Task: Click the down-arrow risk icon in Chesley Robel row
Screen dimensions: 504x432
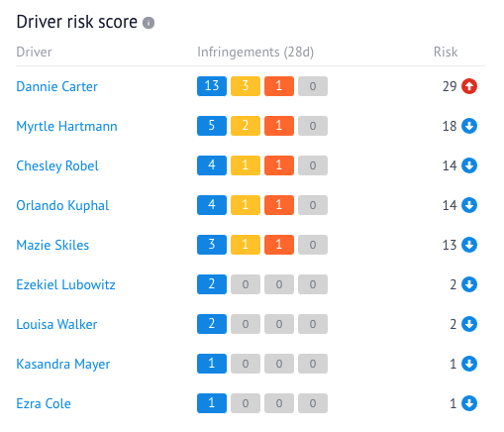Action: (x=469, y=165)
